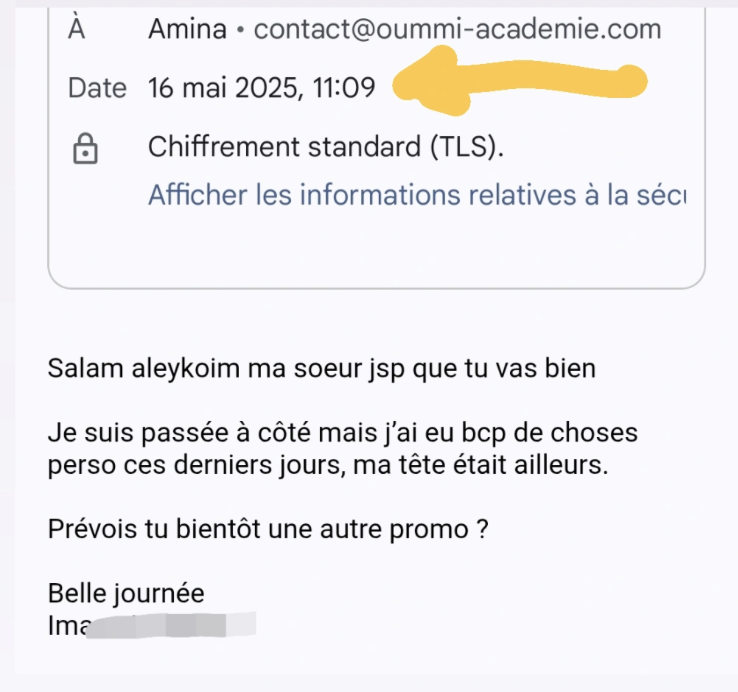The image size is (738, 692).
Task: Click the line starting "Je suis passée à côté"
Action: coord(342,435)
